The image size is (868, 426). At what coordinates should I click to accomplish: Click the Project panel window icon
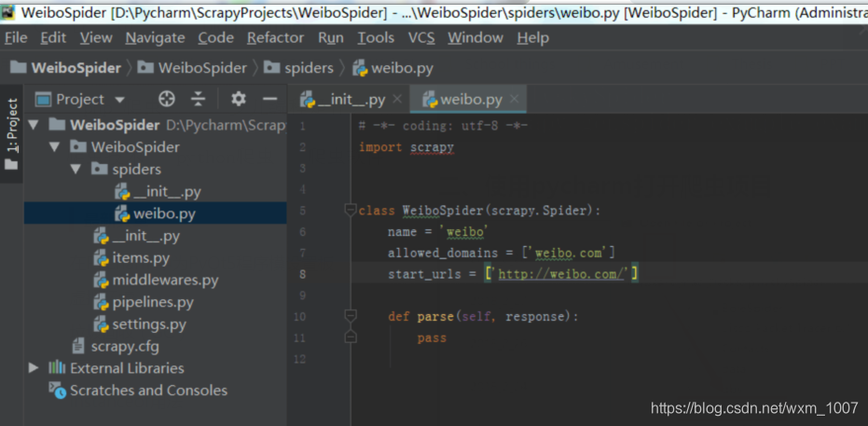point(43,100)
